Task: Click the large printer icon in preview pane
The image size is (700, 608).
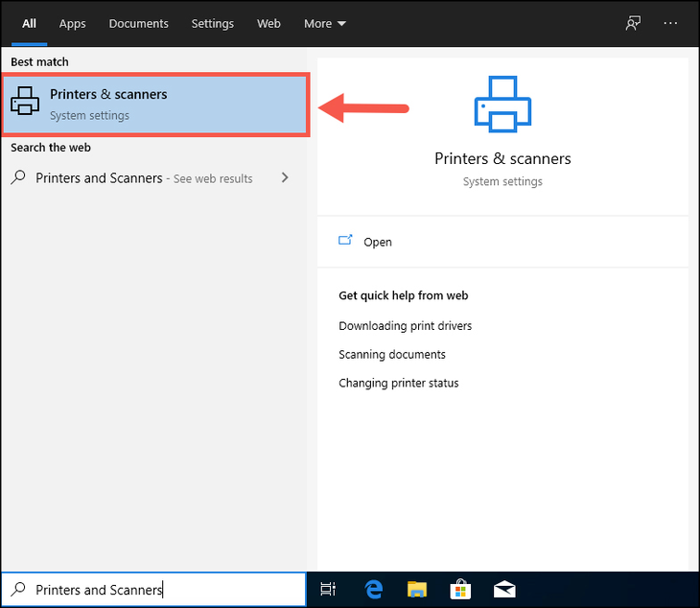Action: point(502,104)
